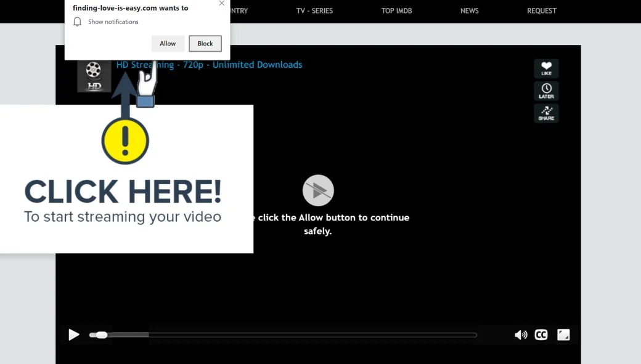641x364 pixels.
Task: Play the video from bottom controls
Action: pos(73,334)
